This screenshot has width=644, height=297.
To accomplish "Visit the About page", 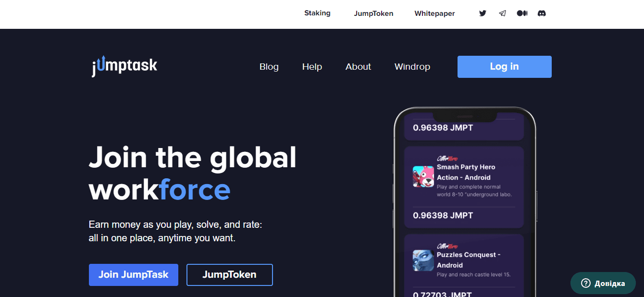I will pos(358,67).
